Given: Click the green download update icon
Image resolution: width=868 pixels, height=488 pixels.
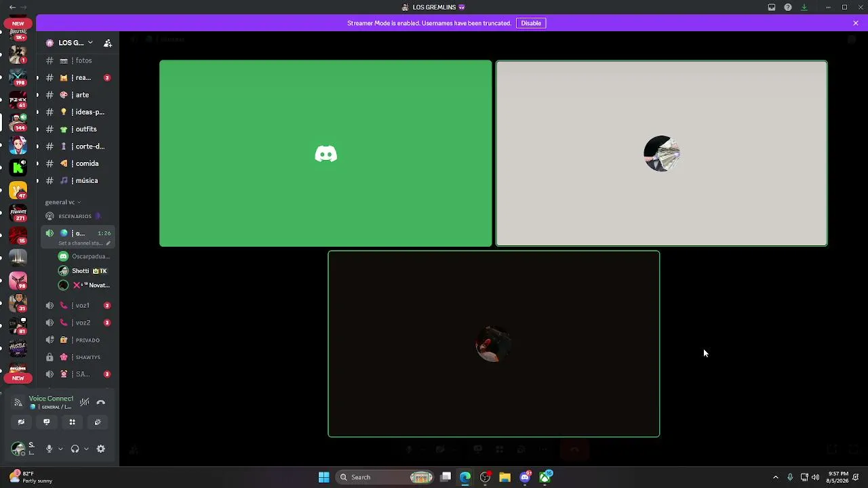Looking at the screenshot, I should (804, 7).
